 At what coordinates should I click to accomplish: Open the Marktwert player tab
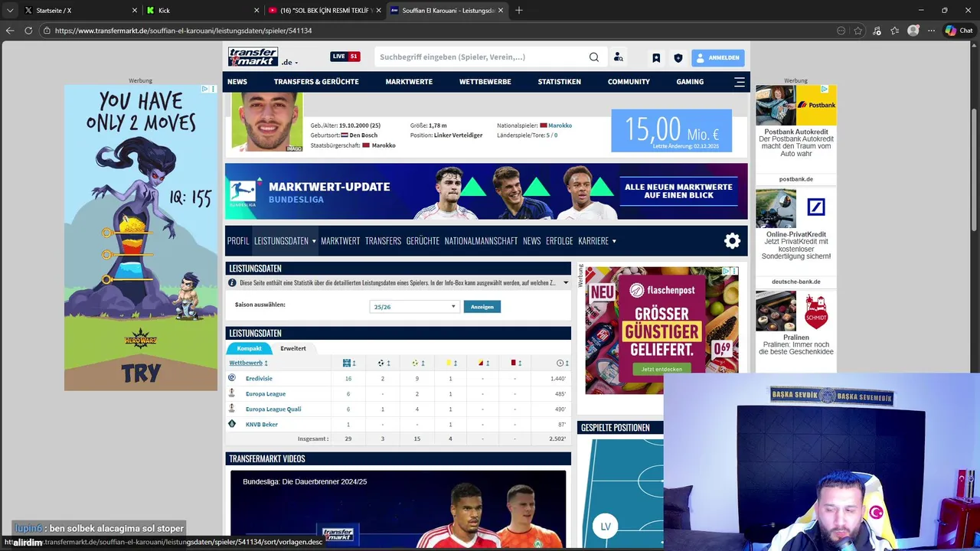click(x=341, y=241)
